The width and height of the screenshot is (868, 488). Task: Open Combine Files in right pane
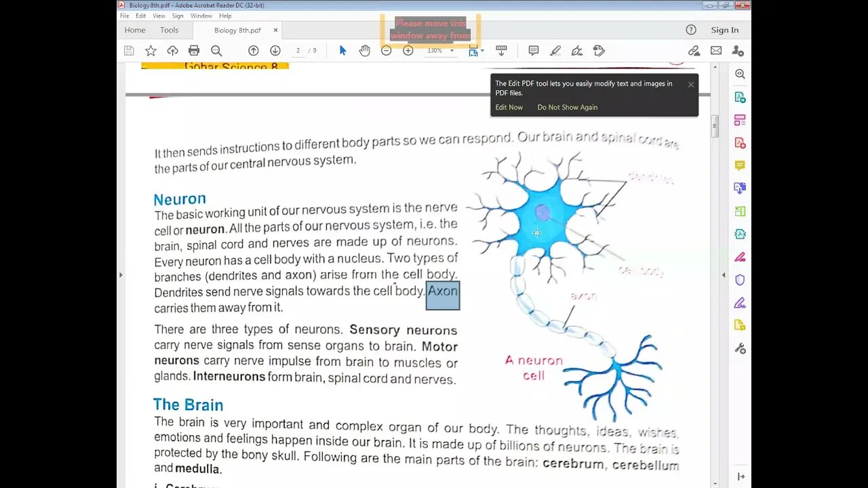(x=740, y=188)
